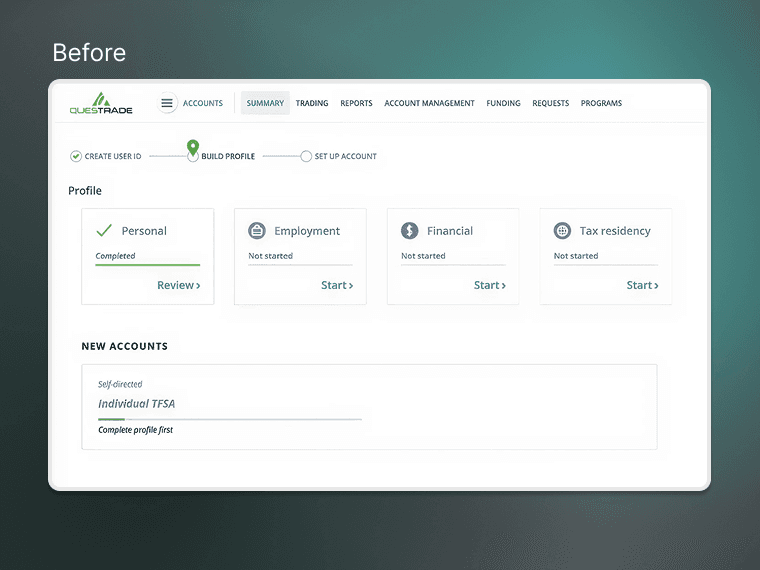Click the Tax residency progress bar

(606, 265)
